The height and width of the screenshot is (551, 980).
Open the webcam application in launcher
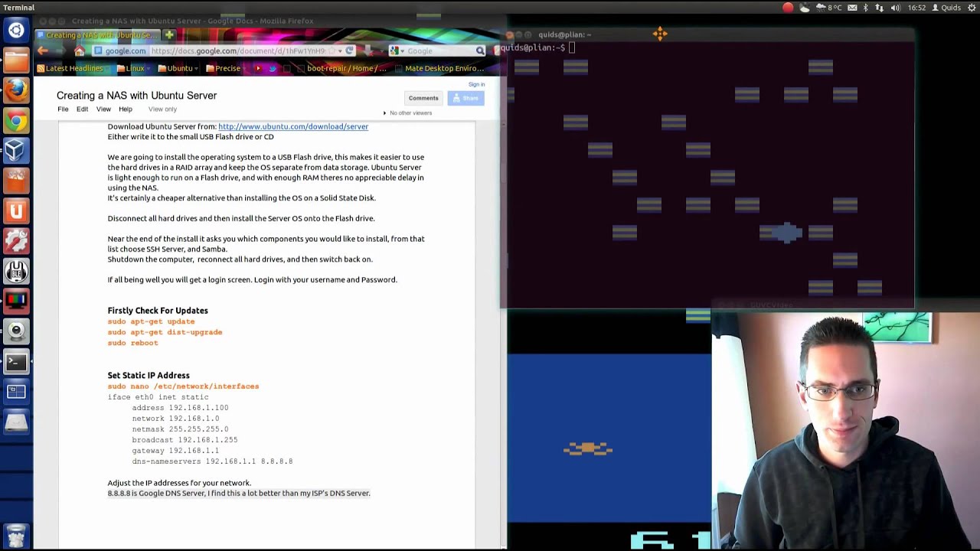(x=16, y=331)
